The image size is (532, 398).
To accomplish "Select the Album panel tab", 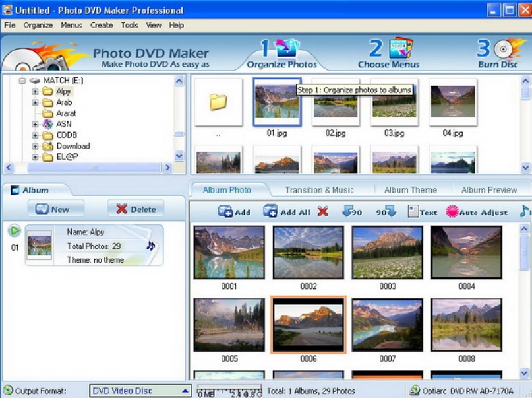I will [x=36, y=190].
